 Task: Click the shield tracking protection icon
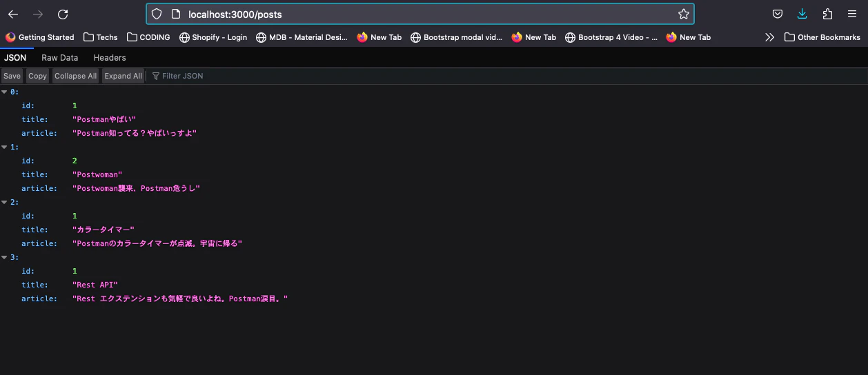(157, 14)
